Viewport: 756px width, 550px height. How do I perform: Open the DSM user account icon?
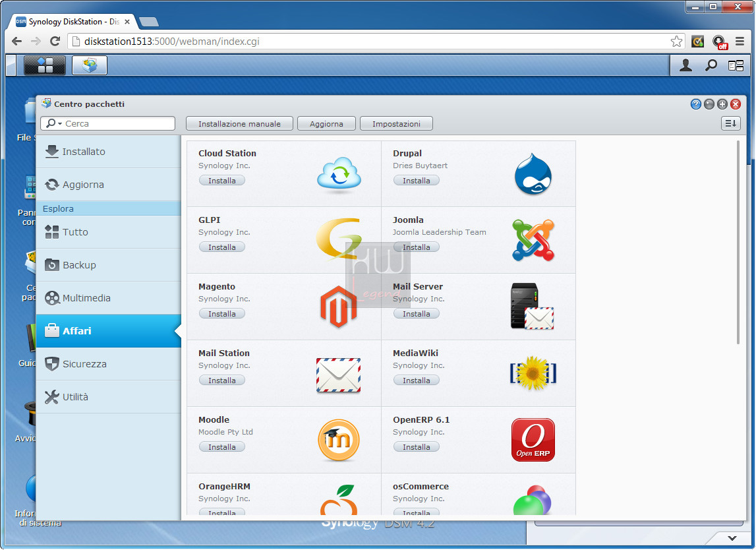pyautogui.click(x=685, y=65)
